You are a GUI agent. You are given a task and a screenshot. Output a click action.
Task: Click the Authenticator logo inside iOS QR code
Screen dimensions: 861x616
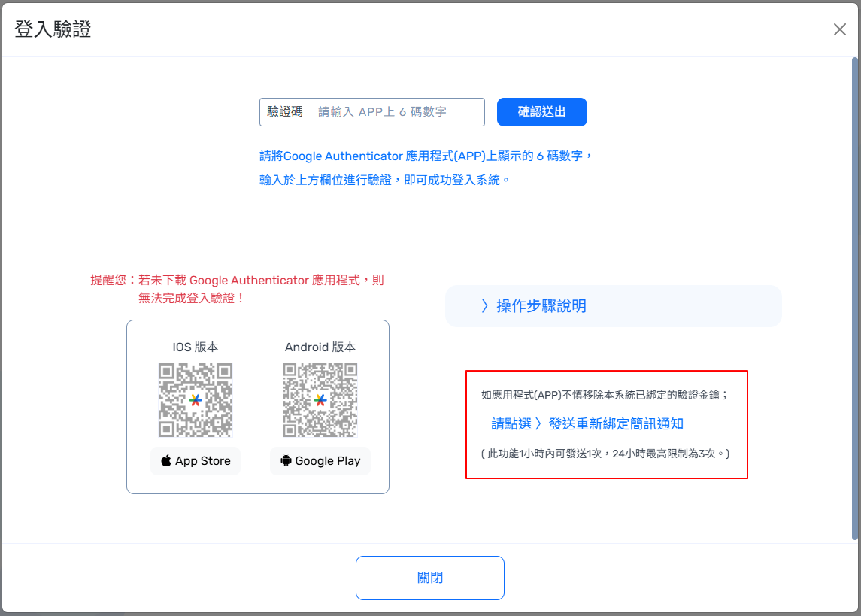tap(196, 400)
